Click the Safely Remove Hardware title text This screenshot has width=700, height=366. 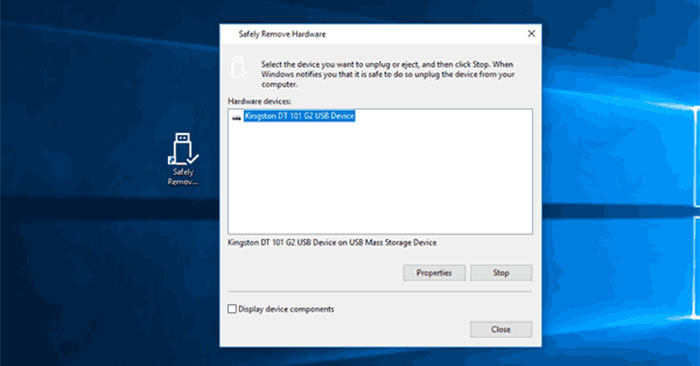(x=282, y=34)
